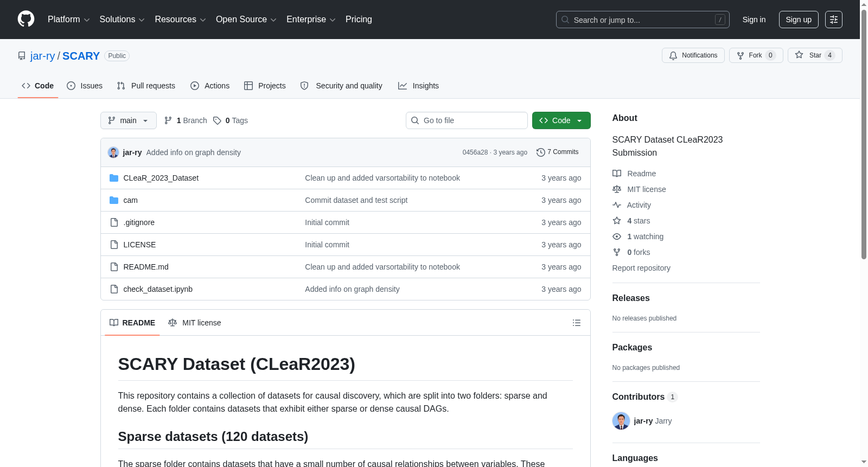Open the check_dataset.ipynb file name
Viewport: 868px width, 467px height.
point(158,289)
